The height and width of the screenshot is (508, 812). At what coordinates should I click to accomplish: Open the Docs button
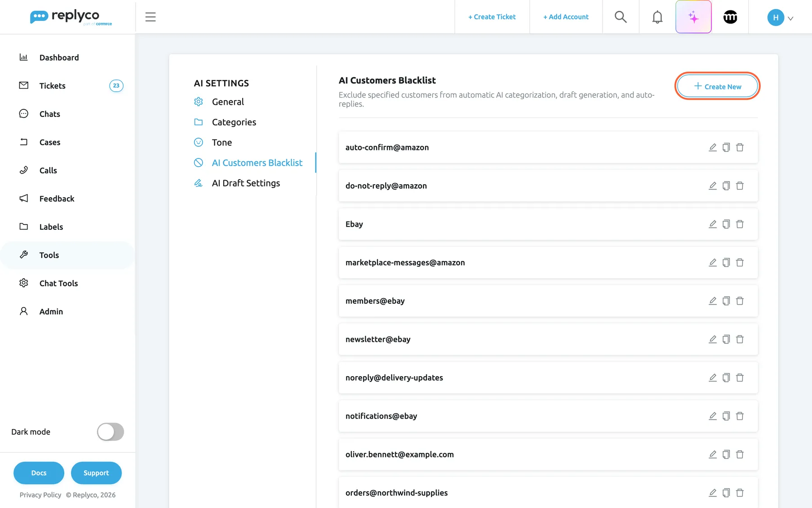39,473
